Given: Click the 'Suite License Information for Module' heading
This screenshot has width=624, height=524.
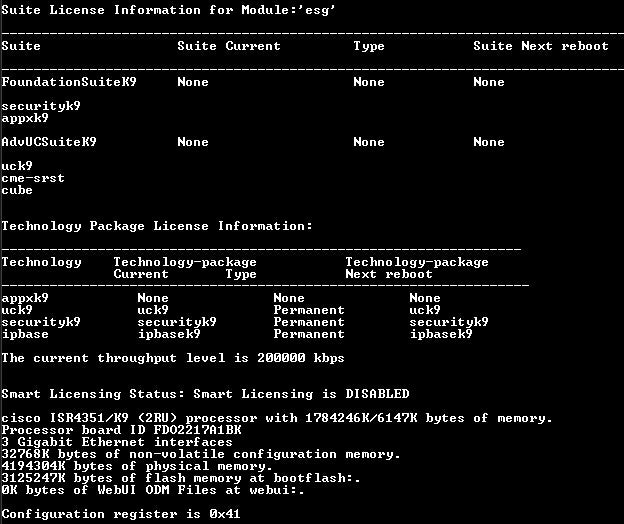Looking at the screenshot, I should (168, 10).
